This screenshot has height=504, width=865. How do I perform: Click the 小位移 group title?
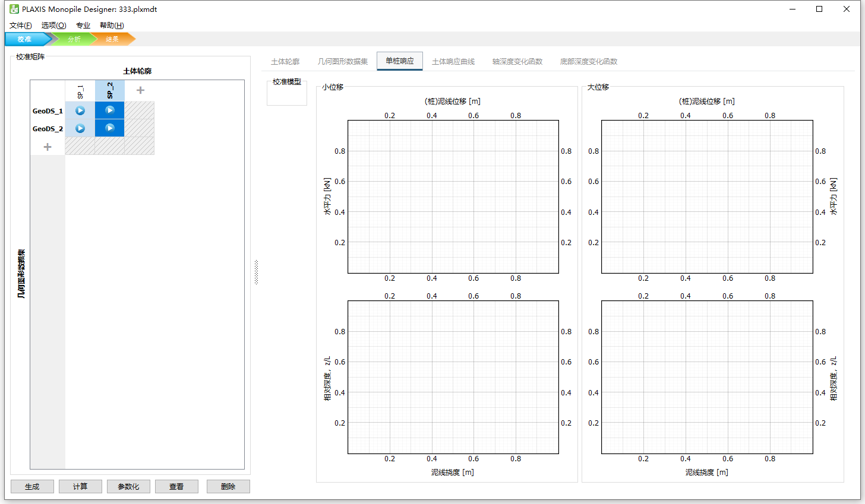coord(333,87)
